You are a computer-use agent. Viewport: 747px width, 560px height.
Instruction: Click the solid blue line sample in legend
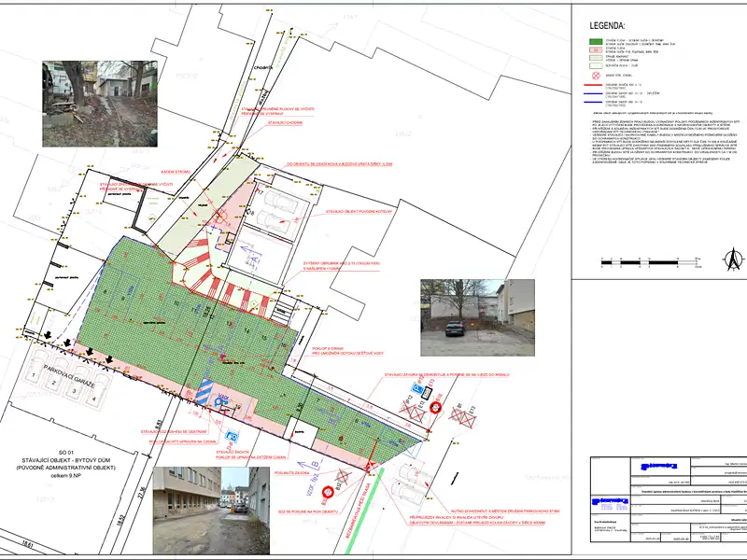click(x=593, y=102)
